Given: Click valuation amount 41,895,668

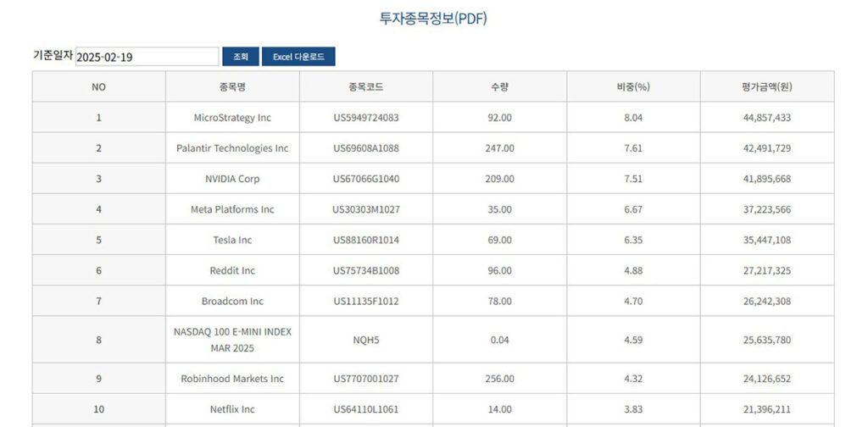Looking at the screenshot, I should [767, 180].
